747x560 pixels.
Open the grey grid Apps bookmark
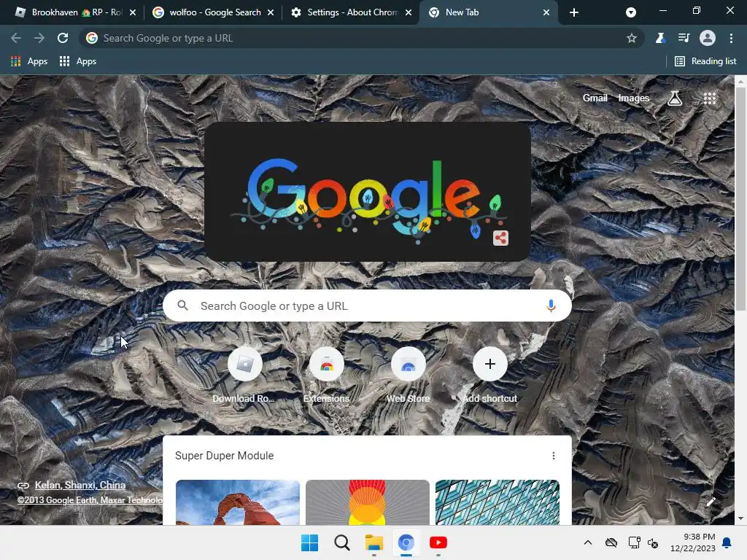point(77,61)
